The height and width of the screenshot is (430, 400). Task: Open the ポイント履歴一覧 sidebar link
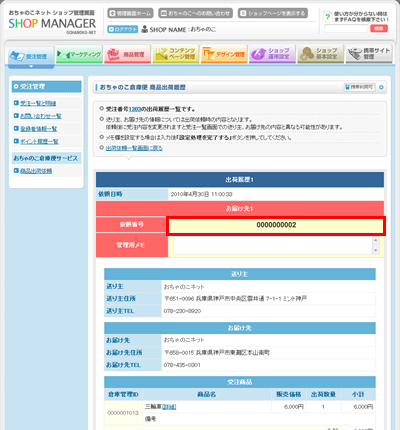pyautogui.click(x=39, y=142)
